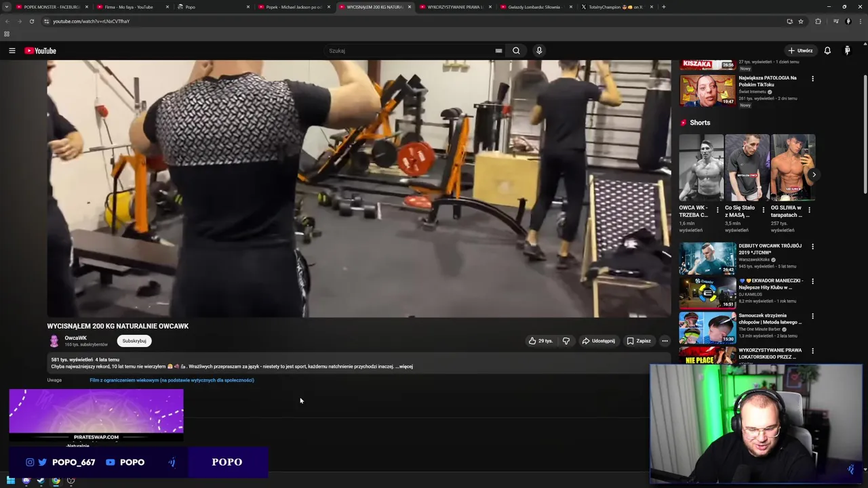Click the Udostępnij share button
This screenshot has height=488, width=868.
pyautogui.click(x=598, y=341)
